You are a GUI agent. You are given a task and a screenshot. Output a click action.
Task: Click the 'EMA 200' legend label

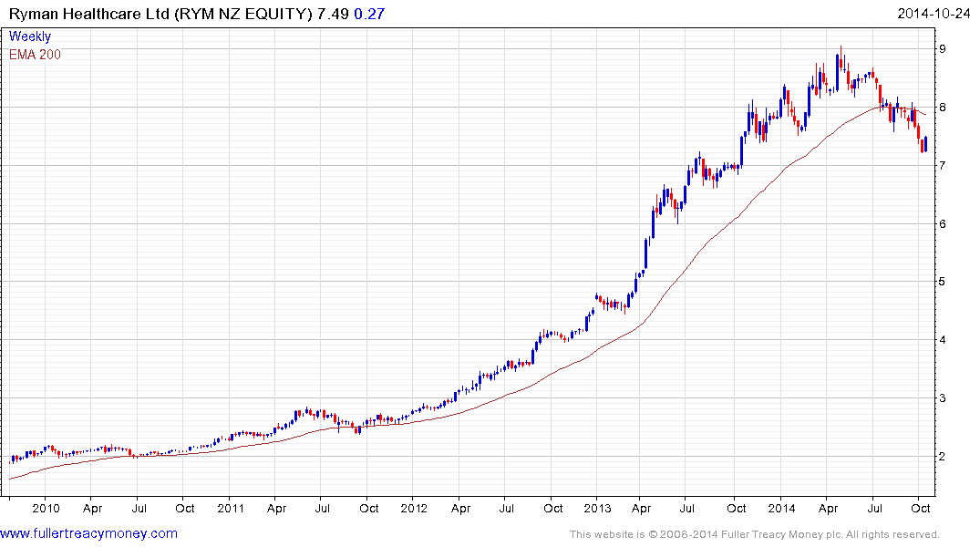coord(35,55)
